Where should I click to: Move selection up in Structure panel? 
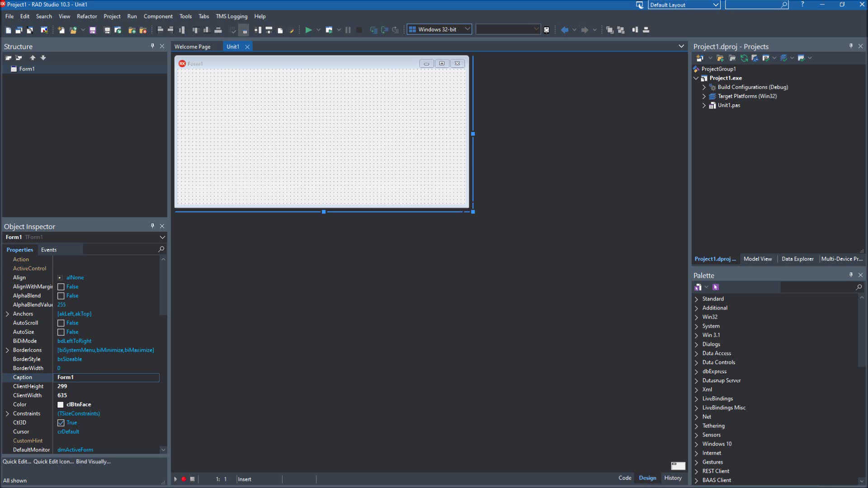pyautogui.click(x=33, y=58)
